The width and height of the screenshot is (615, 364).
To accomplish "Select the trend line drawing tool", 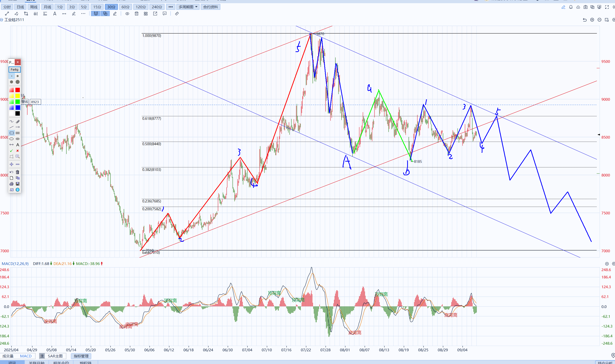I will pos(7,14).
